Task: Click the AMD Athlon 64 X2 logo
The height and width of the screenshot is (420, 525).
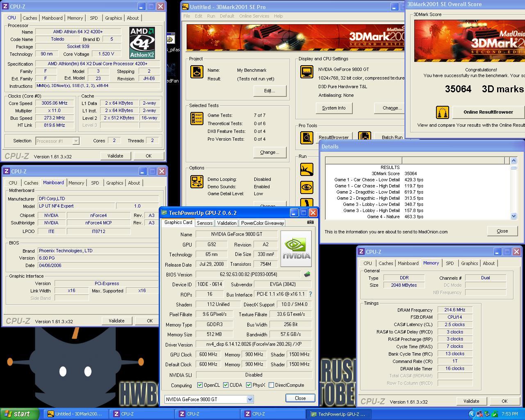Action: pyautogui.click(x=142, y=43)
